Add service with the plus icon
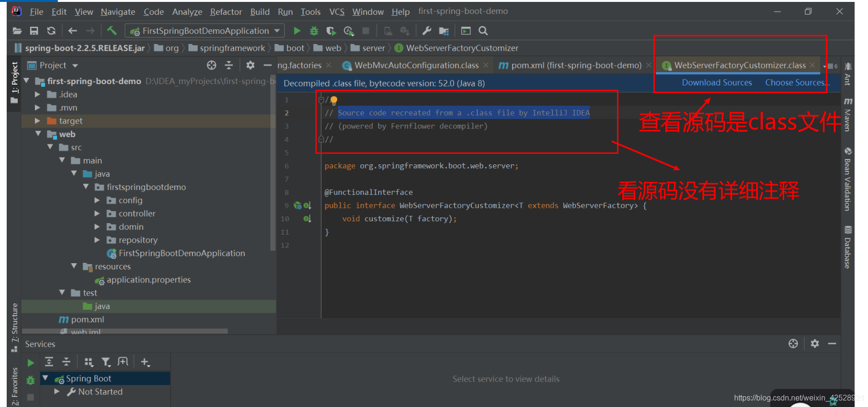Screen dimensions: 868x407 [145, 362]
